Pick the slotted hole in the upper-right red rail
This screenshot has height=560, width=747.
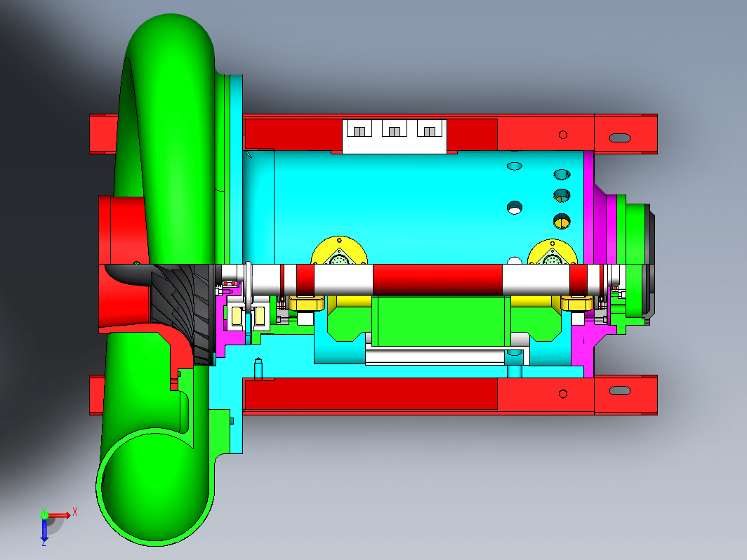(620, 138)
